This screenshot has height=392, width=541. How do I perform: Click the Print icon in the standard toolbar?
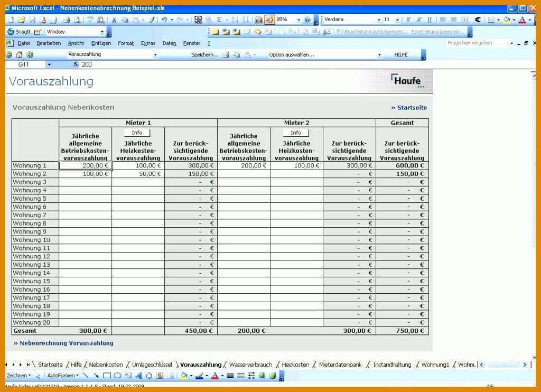click(x=66, y=20)
